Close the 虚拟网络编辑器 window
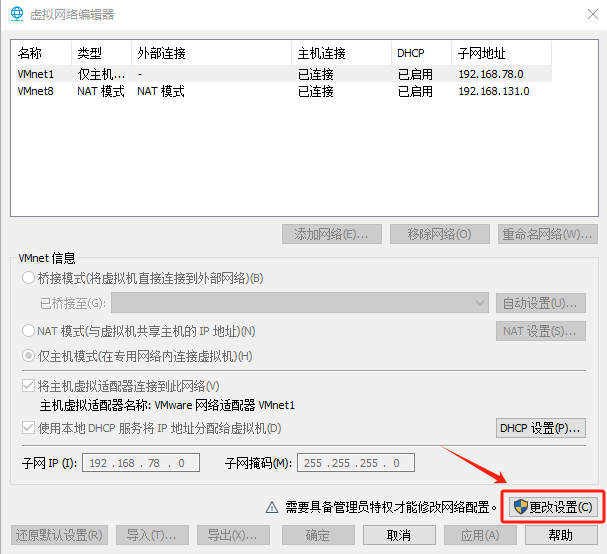The width and height of the screenshot is (607, 554). coord(593,14)
